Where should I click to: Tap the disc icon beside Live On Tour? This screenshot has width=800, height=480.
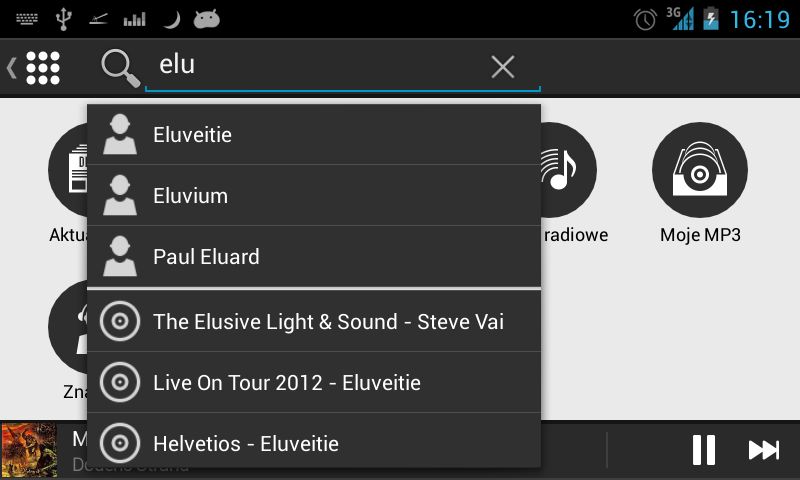tap(120, 382)
